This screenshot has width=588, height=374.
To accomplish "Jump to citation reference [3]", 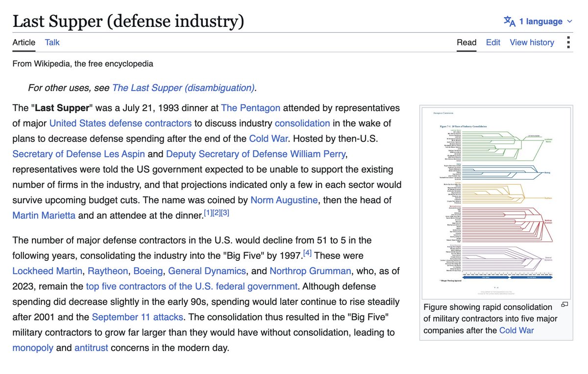I will pyautogui.click(x=225, y=213).
